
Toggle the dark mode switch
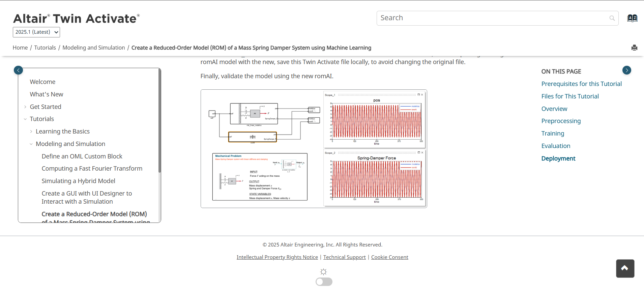[324, 282]
